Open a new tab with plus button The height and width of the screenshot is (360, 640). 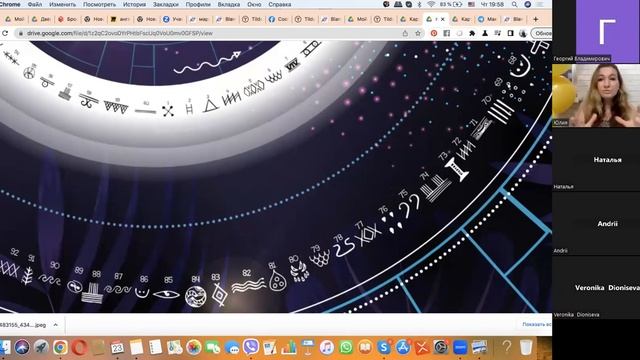(x=536, y=19)
